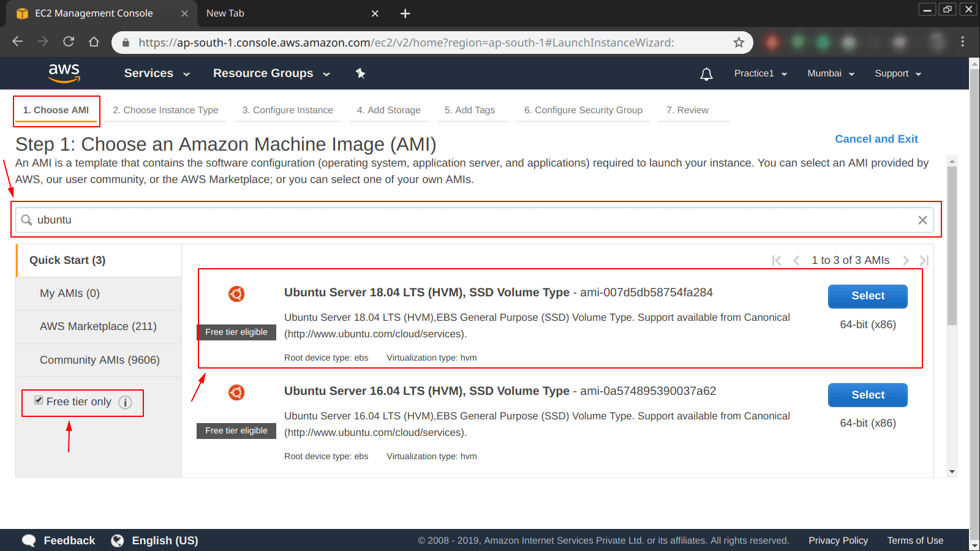
Task: Clear the search field with X icon
Action: click(x=922, y=220)
